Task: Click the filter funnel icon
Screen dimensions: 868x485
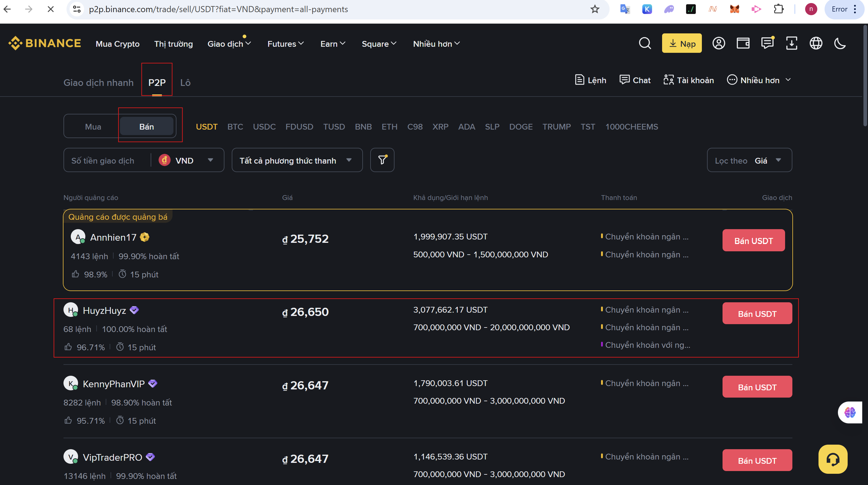Action: (382, 160)
